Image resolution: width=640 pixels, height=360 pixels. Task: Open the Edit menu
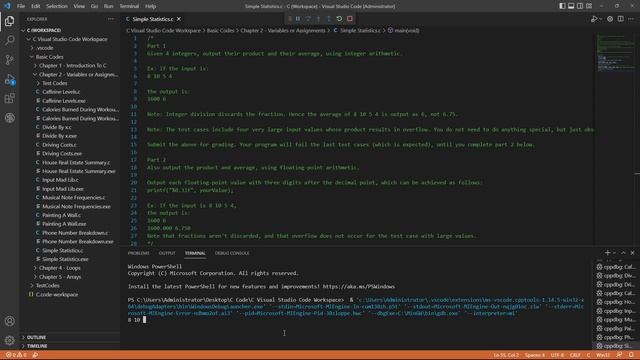[36, 6]
